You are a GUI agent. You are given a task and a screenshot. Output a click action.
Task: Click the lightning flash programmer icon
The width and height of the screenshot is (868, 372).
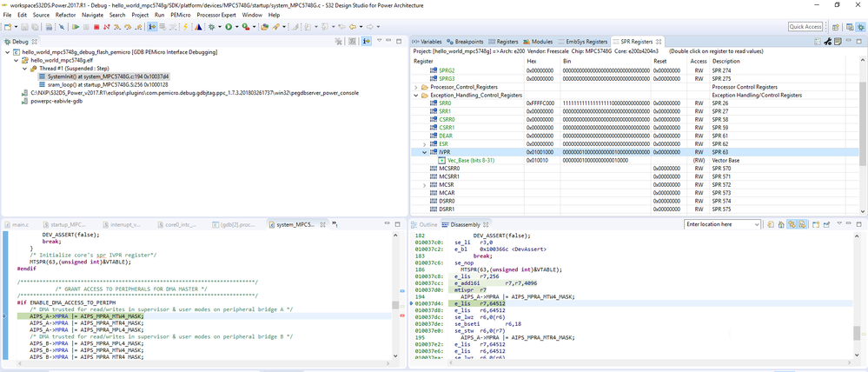click(x=185, y=27)
